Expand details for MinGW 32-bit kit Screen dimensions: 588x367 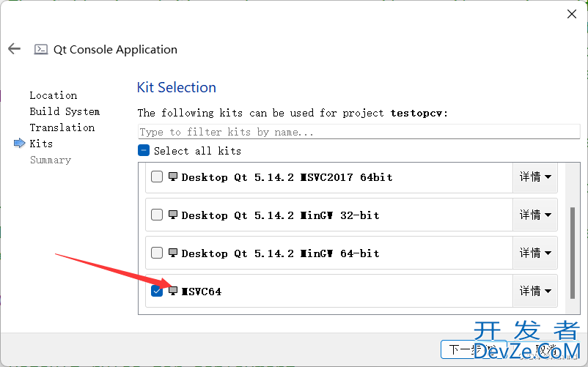[x=534, y=215]
